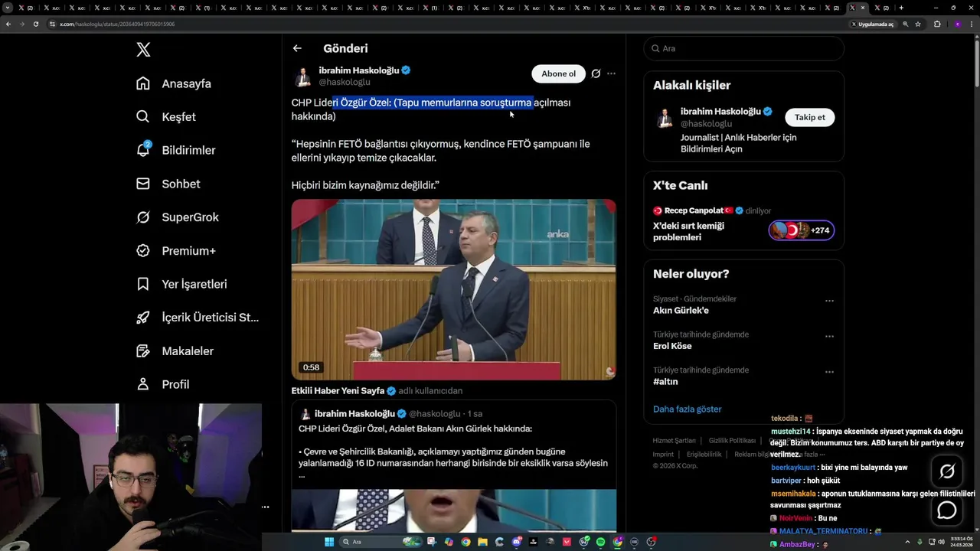Open Makaleler from the sidebar
This screenshot has width=980, height=551.
[x=175, y=351]
